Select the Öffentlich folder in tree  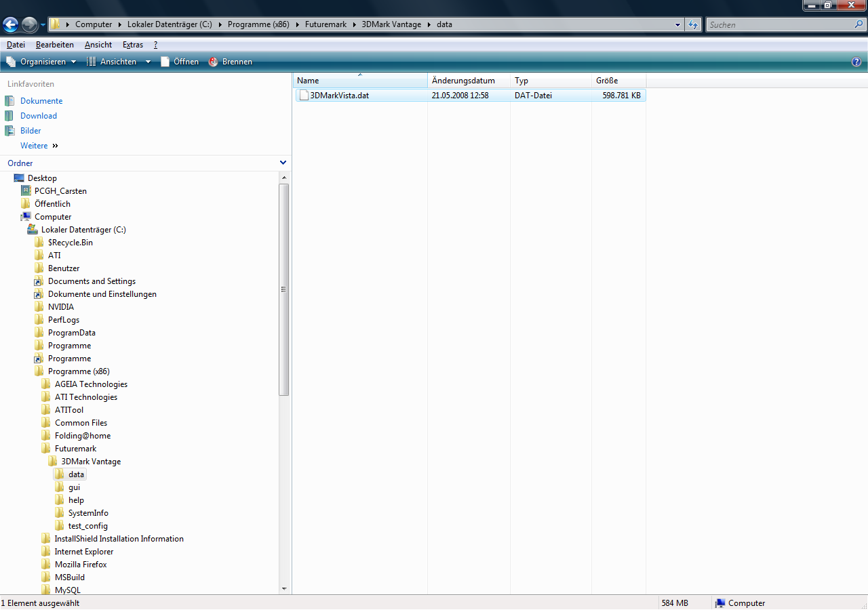point(52,204)
